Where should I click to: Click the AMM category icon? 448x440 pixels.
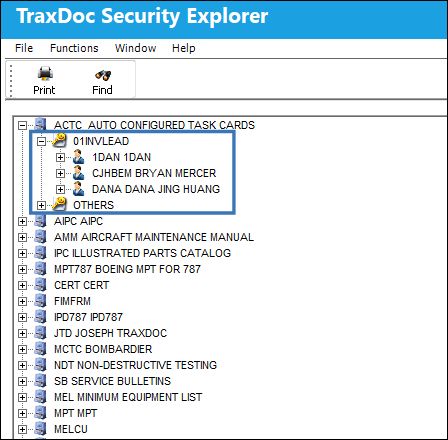tap(40, 236)
